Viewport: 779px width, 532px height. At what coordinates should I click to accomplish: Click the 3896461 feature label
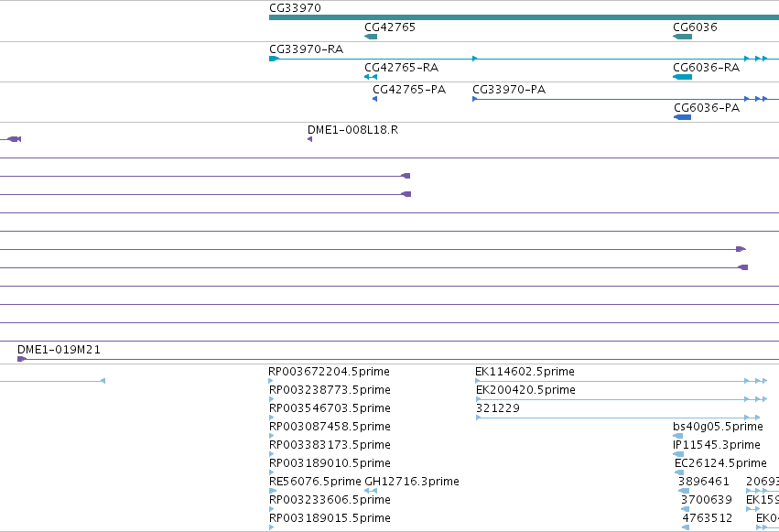(x=704, y=482)
